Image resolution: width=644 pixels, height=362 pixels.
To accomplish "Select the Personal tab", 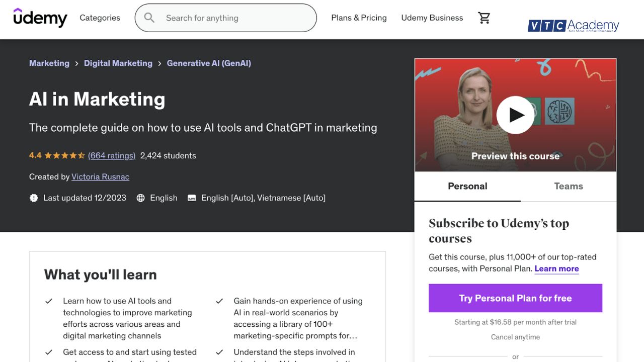I will pos(467,186).
